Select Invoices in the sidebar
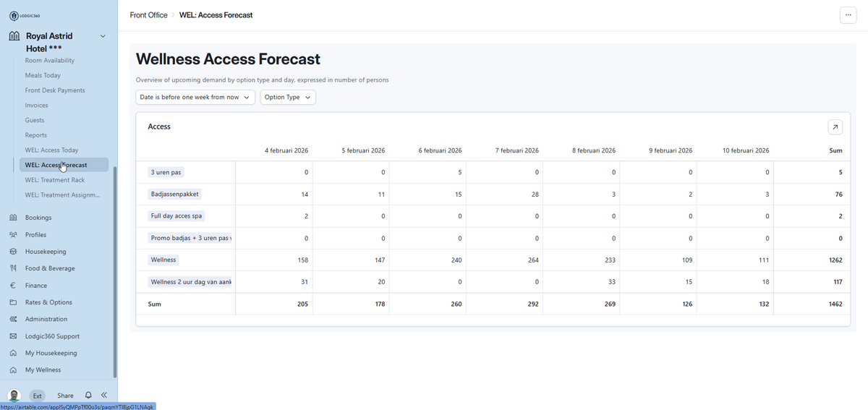The height and width of the screenshot is (410, 868). pos(37,106)
